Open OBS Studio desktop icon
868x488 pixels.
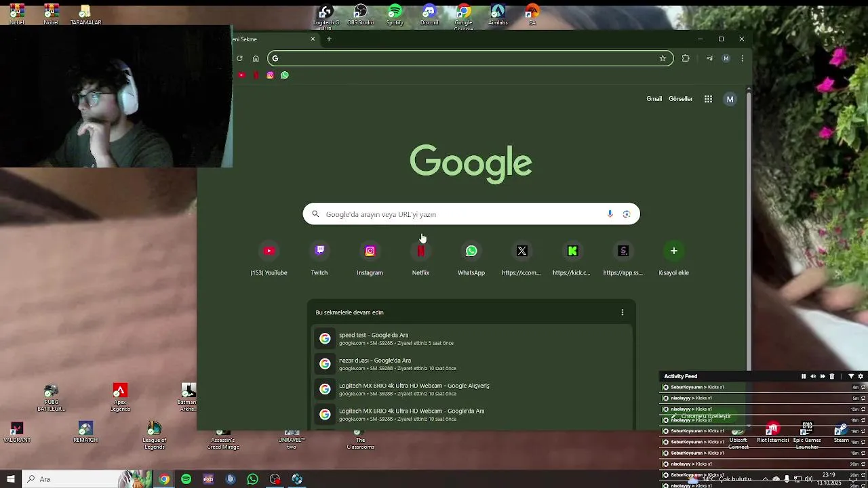361,15
